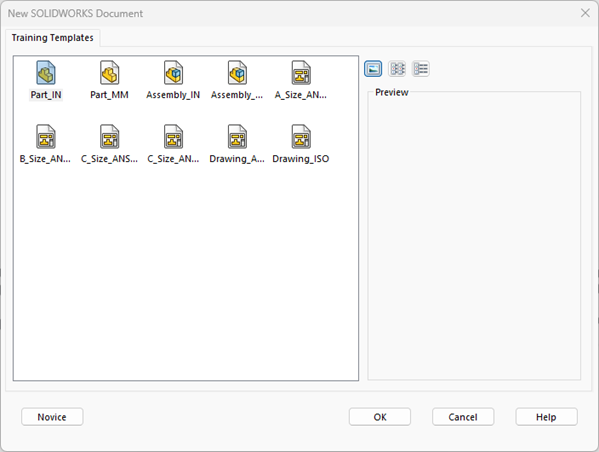Select the Part_IN template icon

[46, 73]
